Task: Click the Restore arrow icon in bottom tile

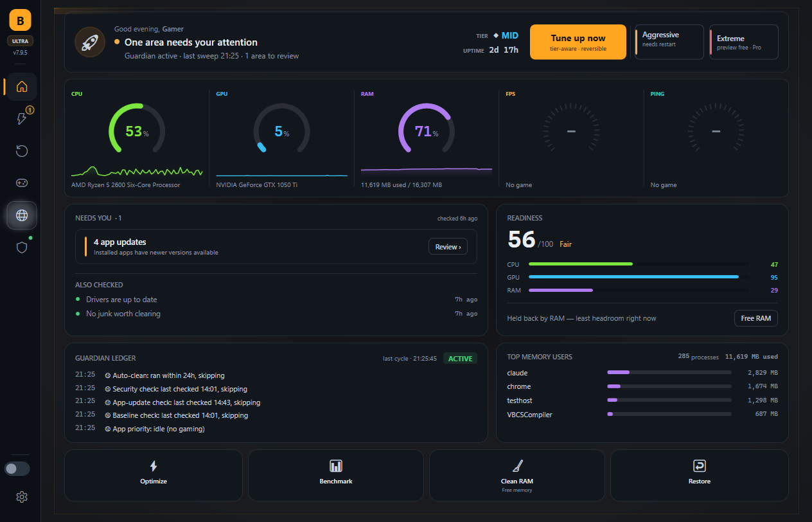Action: point(700,466)
